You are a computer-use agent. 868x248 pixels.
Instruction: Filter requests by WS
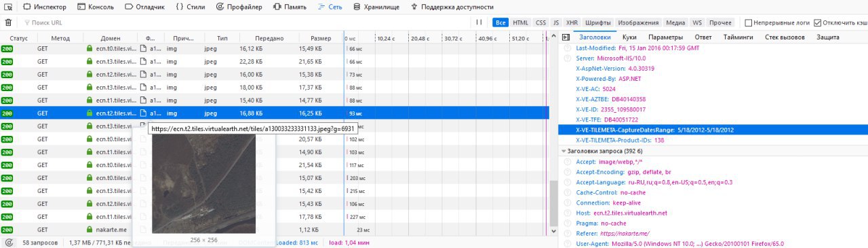[x=697, y=22]
